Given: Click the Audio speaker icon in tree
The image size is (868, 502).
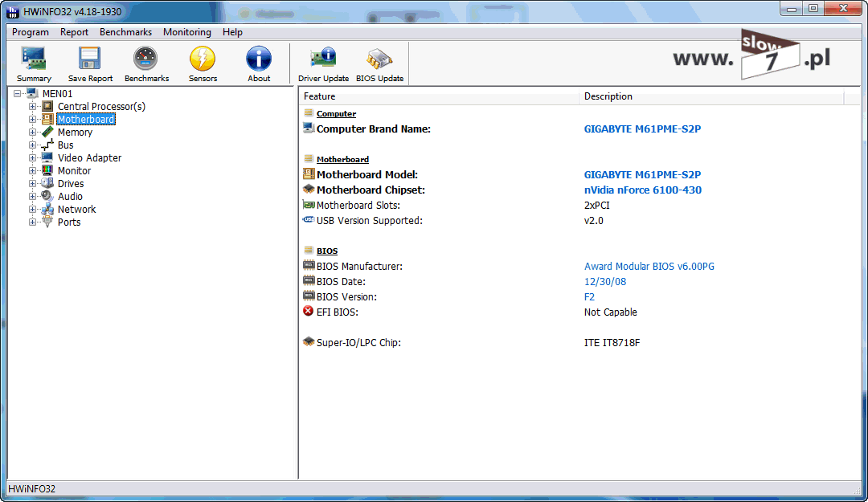Looking at the screenshot, I should pos(47,196).
